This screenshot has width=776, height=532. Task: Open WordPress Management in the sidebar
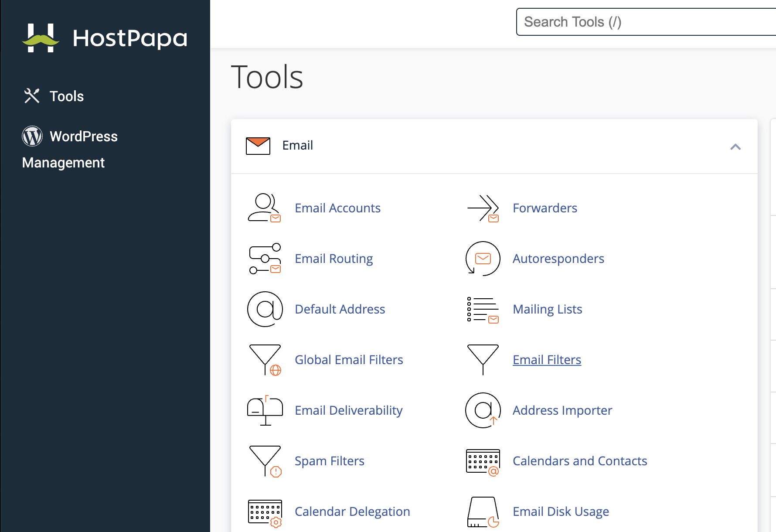click(70, 149)
